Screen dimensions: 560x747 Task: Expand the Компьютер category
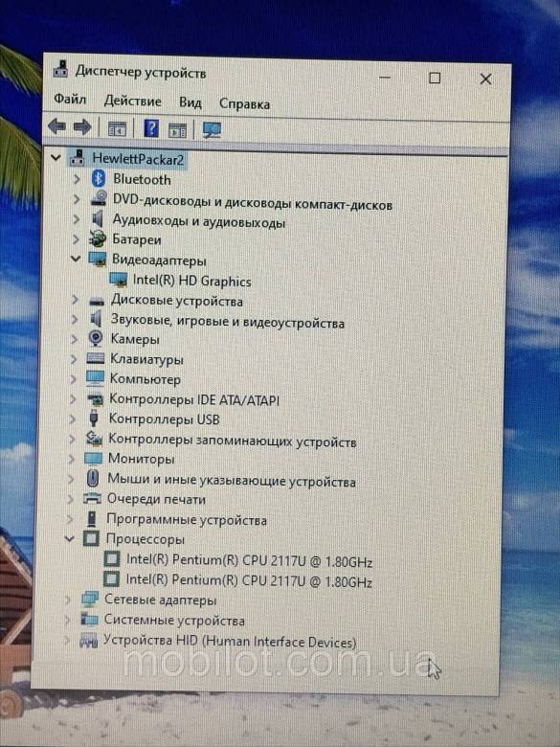click(73, 379)
